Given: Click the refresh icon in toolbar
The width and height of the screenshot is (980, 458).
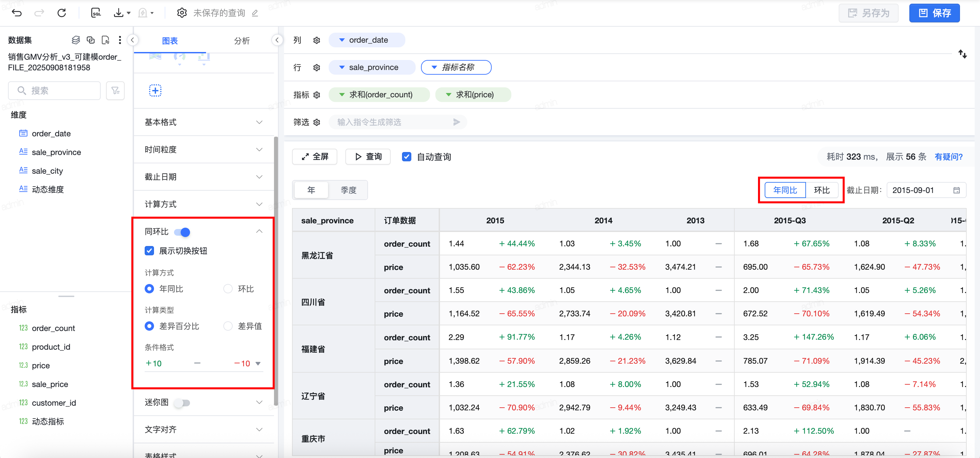Looking at the screenshot, I should (62, 13).
